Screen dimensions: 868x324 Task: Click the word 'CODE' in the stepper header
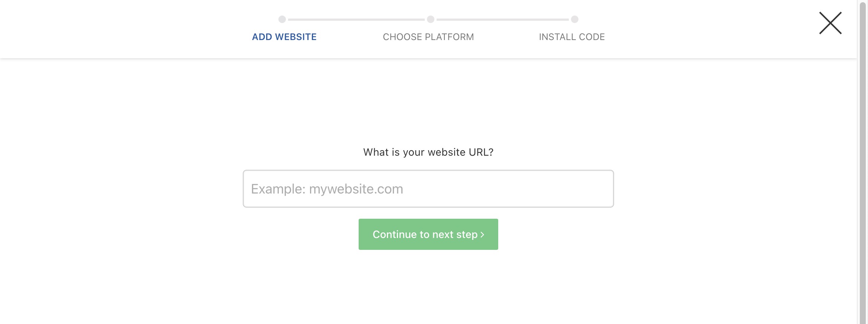pos(592,37)
